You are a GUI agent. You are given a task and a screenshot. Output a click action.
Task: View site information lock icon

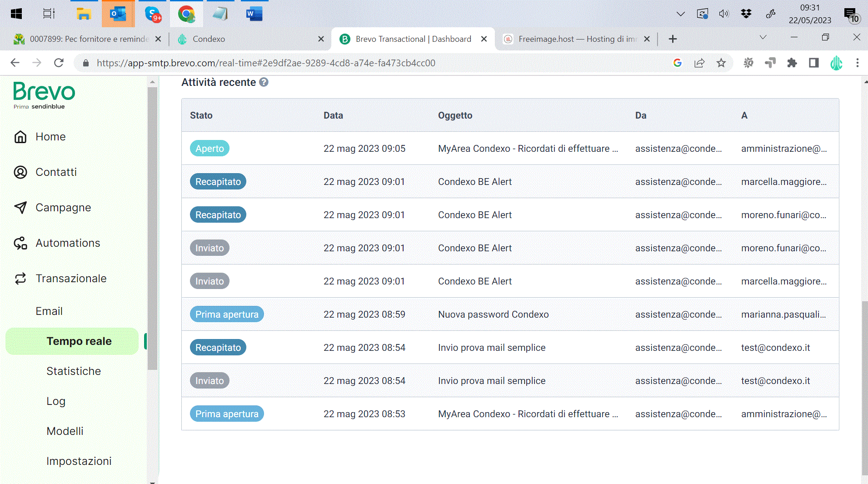86,63
